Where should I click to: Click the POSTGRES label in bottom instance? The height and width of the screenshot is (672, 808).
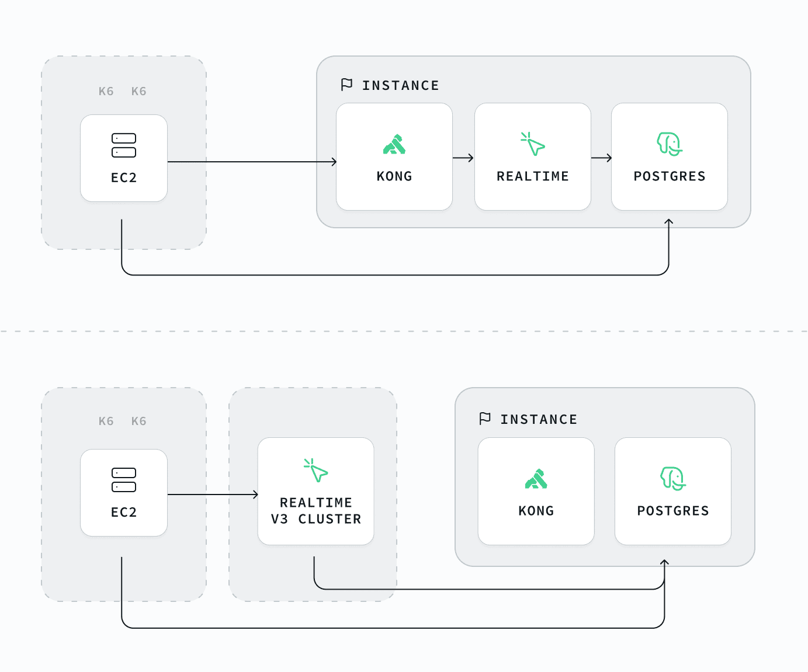pos(673,511)
